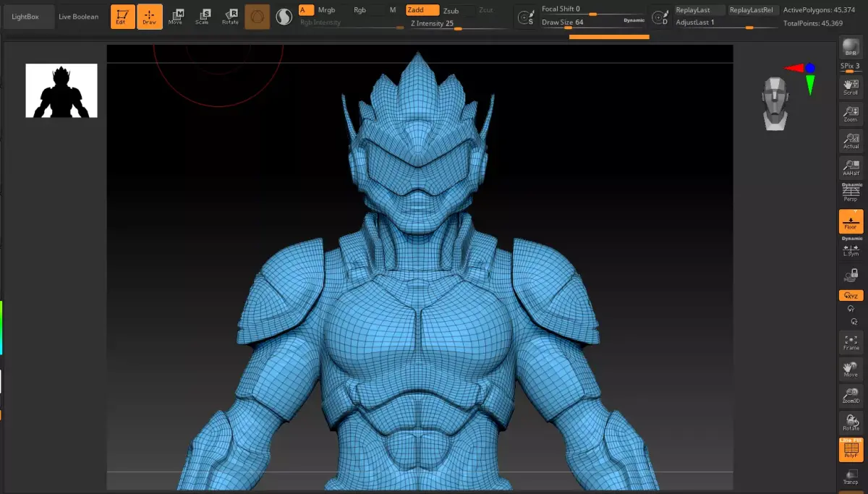Image resolution: width=868 pixels, height=494 pixels.
Task: Click the Rotate view icon in right shelf
Action: click(x=851, y=422)
